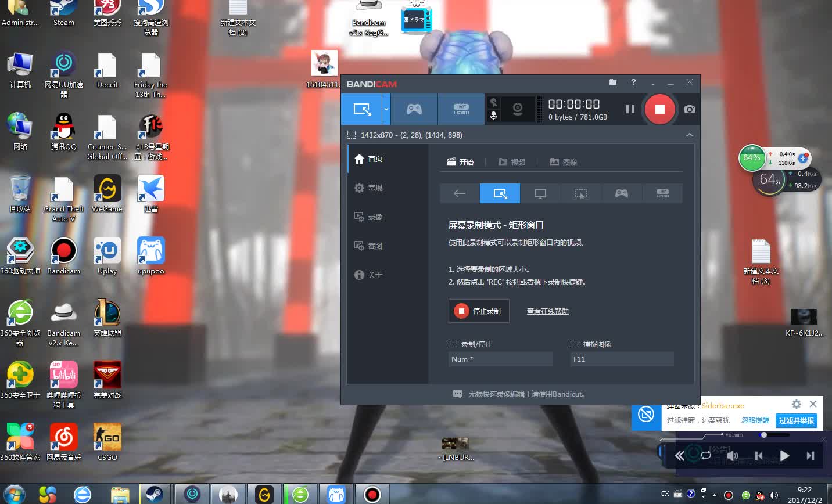Toggle the webcam overlay icon
Screen dimensions: 832x504
(518, 109)
